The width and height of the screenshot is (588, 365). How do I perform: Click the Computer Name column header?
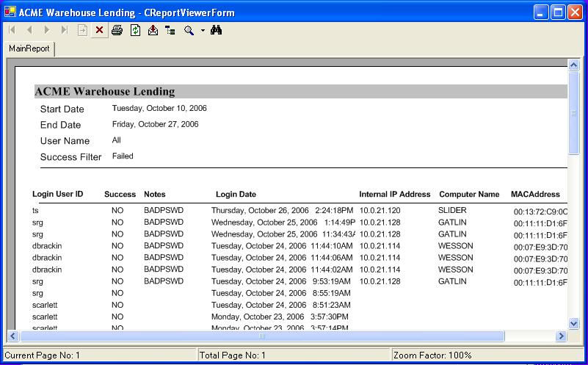tap(469, 195)
